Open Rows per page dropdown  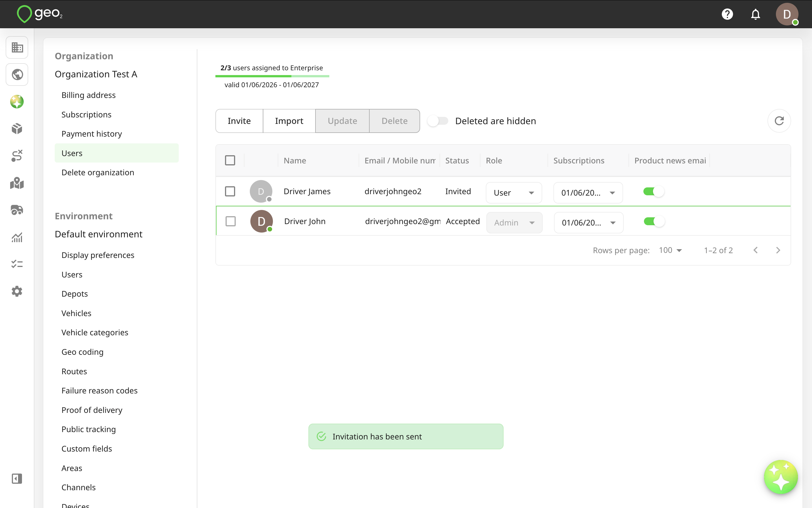point(670,250)
